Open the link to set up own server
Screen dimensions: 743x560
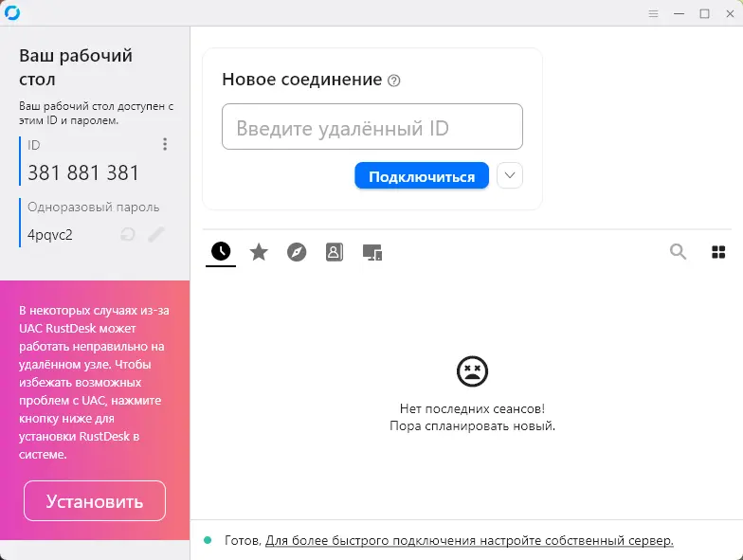(469, 540)
